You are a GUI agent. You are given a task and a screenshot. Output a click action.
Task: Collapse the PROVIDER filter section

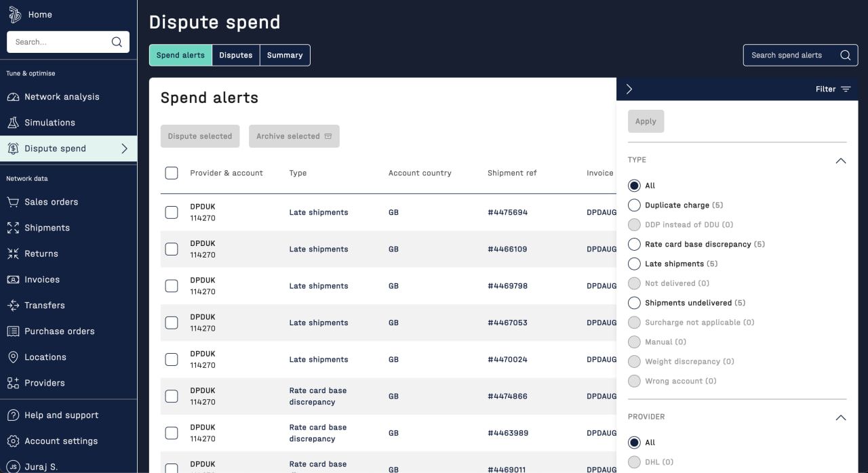tap(841, 417)
